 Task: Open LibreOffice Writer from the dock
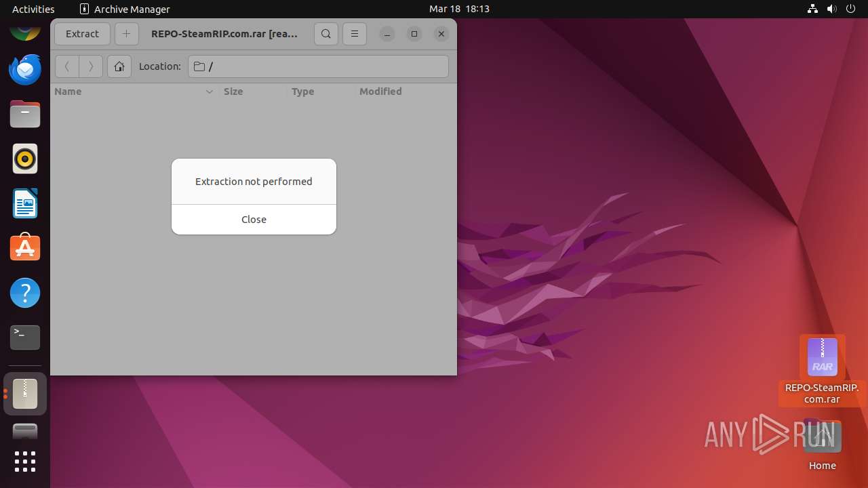point(25,203)
